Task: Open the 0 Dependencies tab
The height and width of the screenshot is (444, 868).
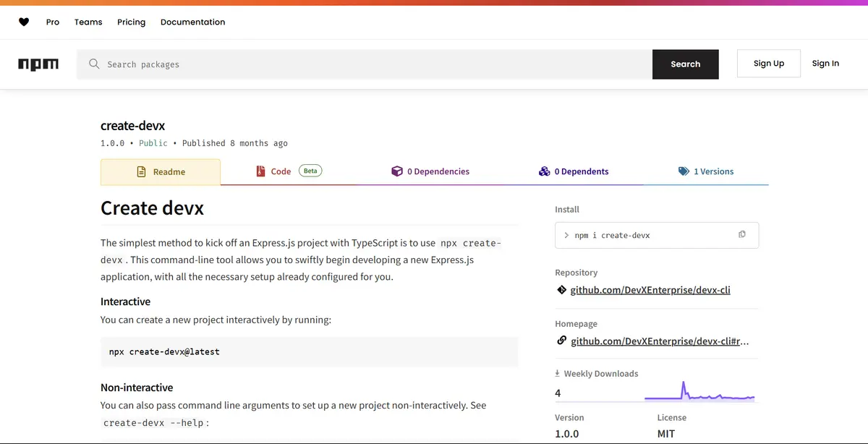Action: pyautogui.click(x=430, y=171)
